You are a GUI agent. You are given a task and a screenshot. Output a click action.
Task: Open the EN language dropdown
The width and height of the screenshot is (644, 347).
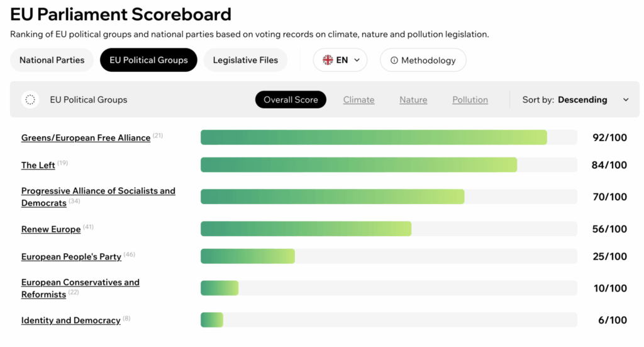pos(341,60)
